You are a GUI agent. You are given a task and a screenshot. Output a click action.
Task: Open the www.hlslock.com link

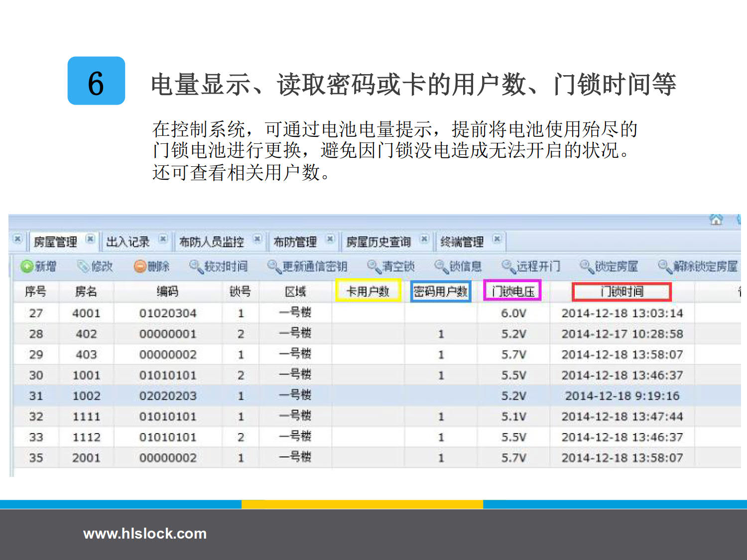(144, 534)
